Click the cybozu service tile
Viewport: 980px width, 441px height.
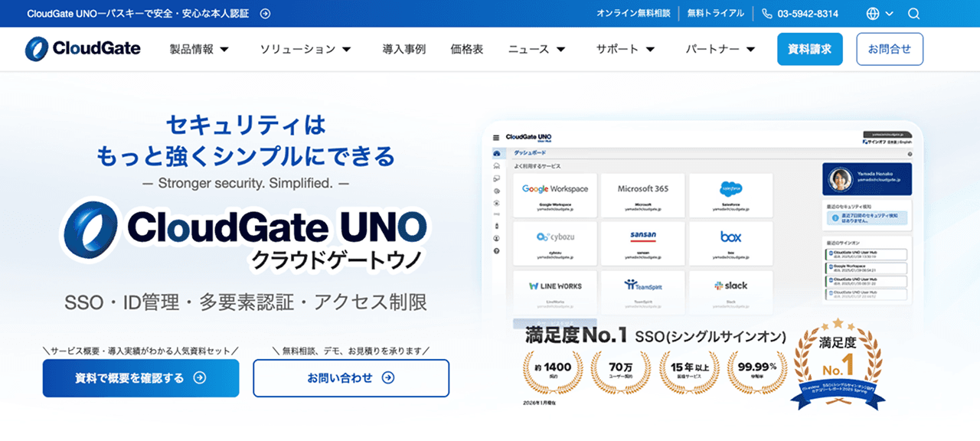click(555, 243)
